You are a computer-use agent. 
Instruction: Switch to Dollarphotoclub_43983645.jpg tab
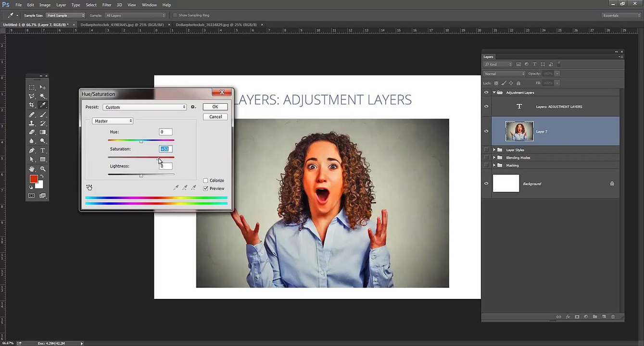(x=122, y=25)
